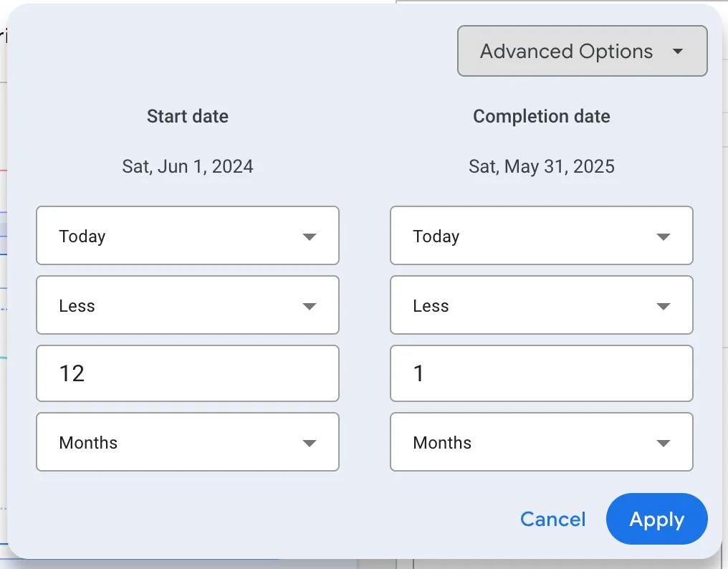Open the Completion date Less dropdown

point(541,305)
